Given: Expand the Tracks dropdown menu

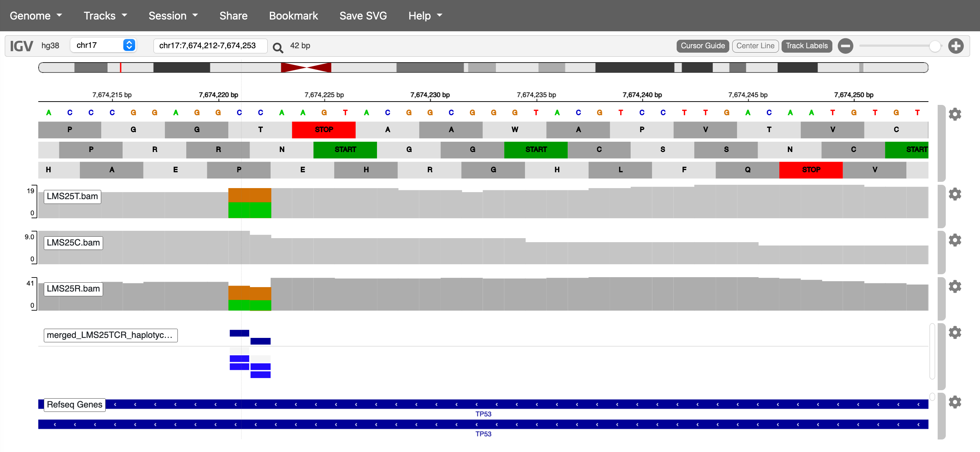Looking at the screenshot, I should 105,15.
